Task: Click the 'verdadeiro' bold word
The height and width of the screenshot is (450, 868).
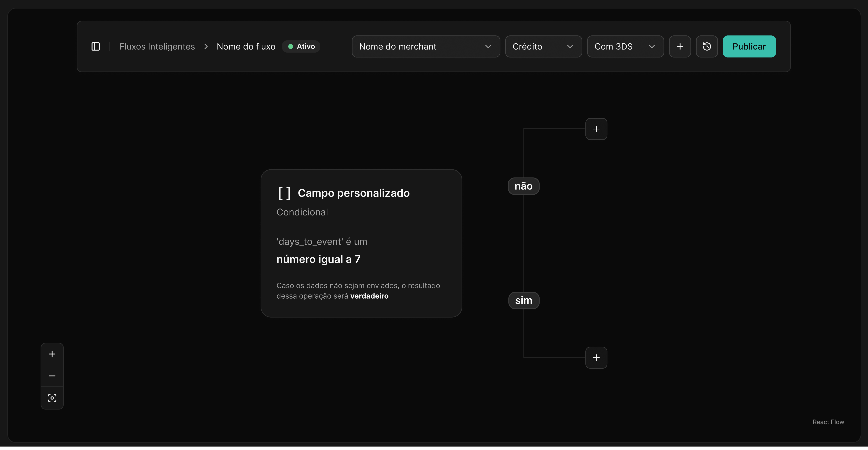Action: tap(369, 296)
